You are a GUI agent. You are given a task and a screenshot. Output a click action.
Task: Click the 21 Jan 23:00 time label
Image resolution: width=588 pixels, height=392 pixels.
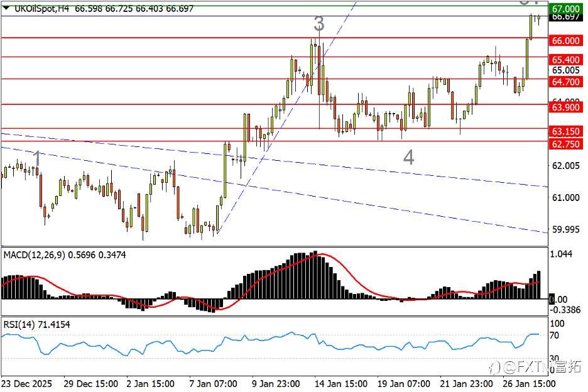pyautogui.click(x=466, y=384)
